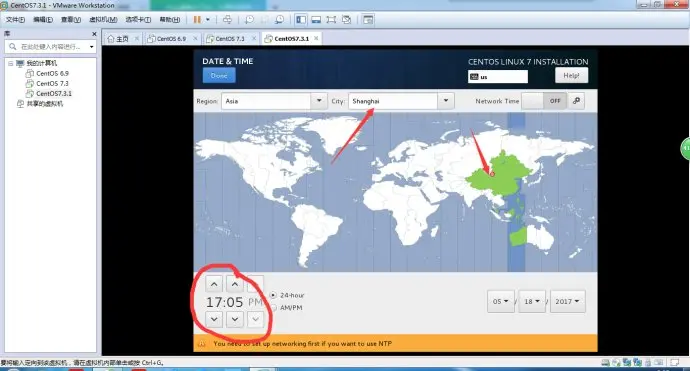Open the 查看(V) menu

pyautogui.click(x=70, y=19)
